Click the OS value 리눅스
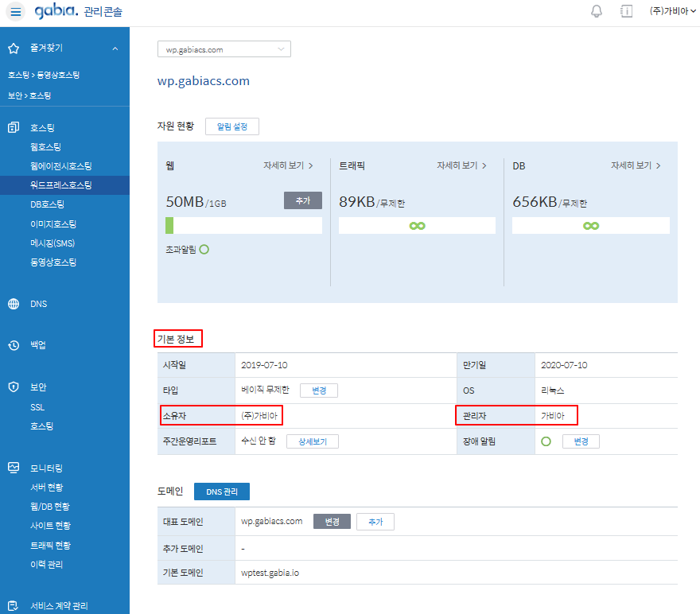 click(553, 391)
